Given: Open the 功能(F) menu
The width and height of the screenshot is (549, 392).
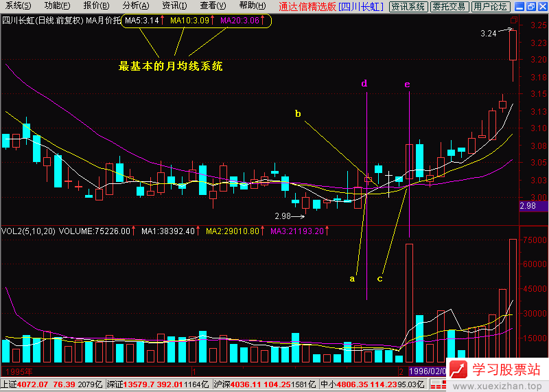Looking at the screenshot, I should click(58, 6).
